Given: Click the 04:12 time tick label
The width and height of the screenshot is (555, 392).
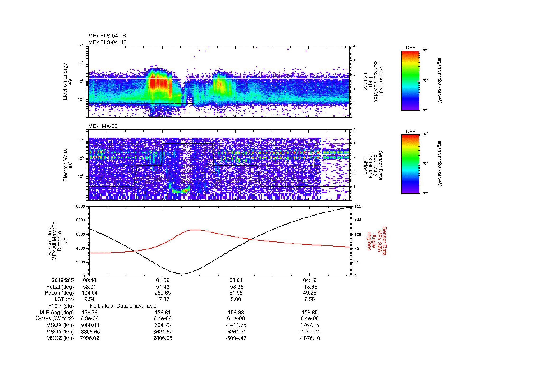Looking at the screenshot, I should [x=310, y=280].
